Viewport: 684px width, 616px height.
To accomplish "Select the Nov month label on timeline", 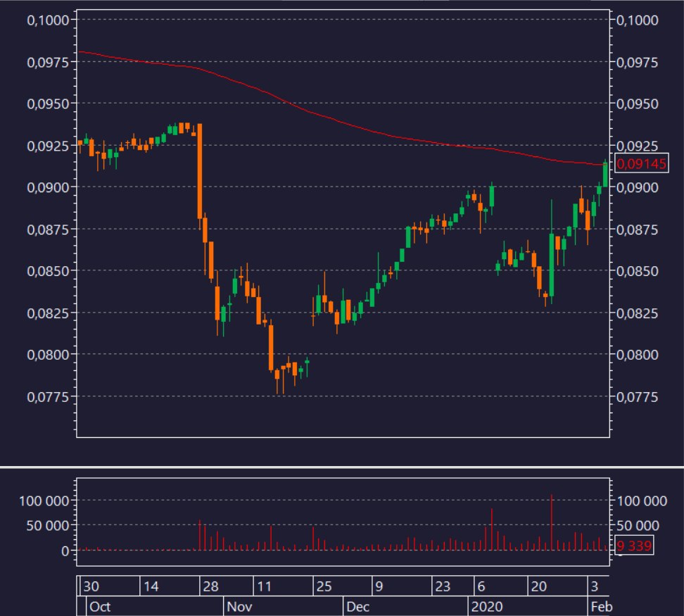I will (x=239, y=607).
